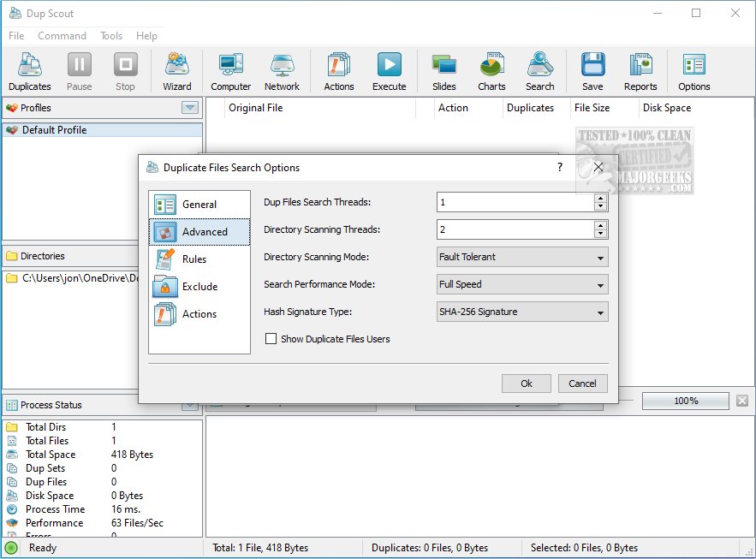Open the Slides view icon
Viewport: 756px width, 559px height.
pyautogui.click(x=444, y=72)
